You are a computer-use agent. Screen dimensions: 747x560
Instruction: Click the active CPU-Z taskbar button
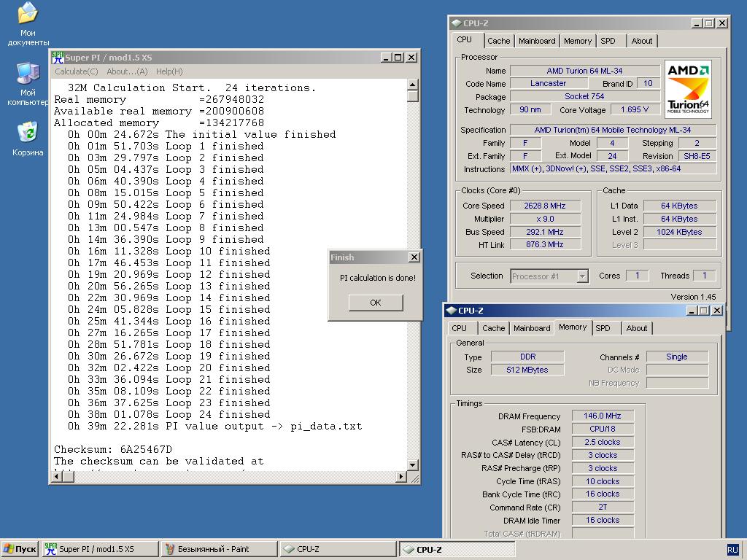click(457, 549)
